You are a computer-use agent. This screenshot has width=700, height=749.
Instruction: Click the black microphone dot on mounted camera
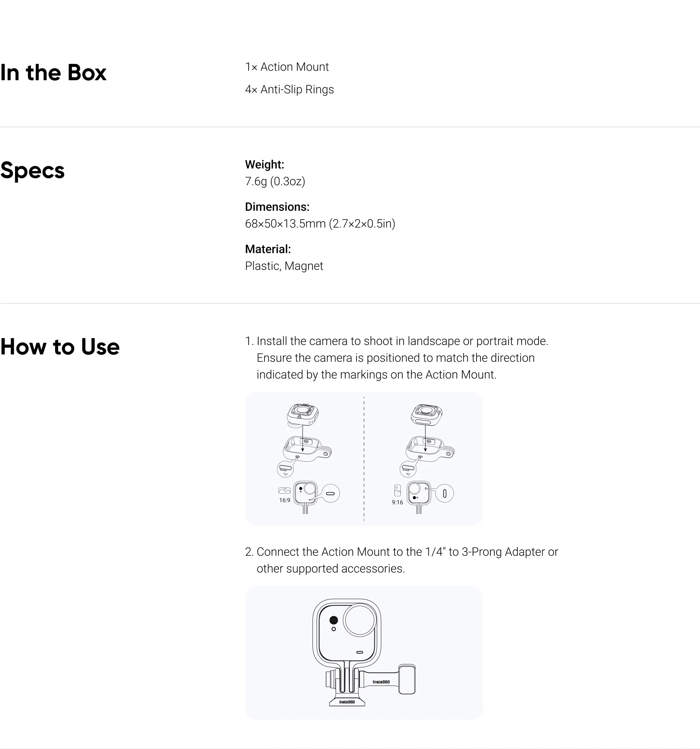click(x=334, y=620)
